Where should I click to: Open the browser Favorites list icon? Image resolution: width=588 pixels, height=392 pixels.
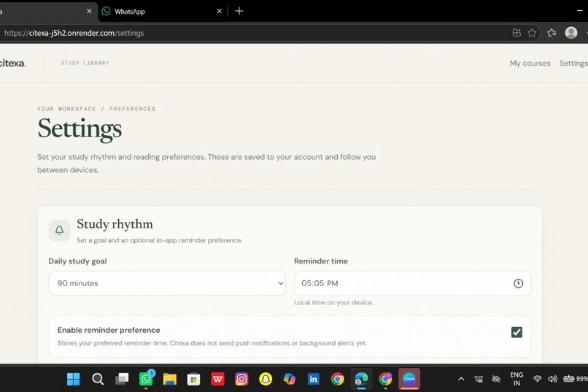pos(552,33)
